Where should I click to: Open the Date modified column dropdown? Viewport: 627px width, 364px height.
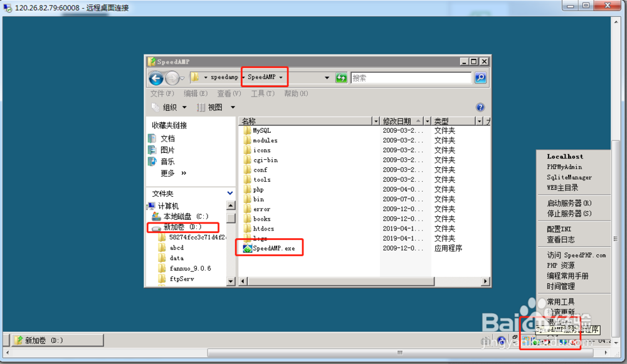(x=428, y=121)
